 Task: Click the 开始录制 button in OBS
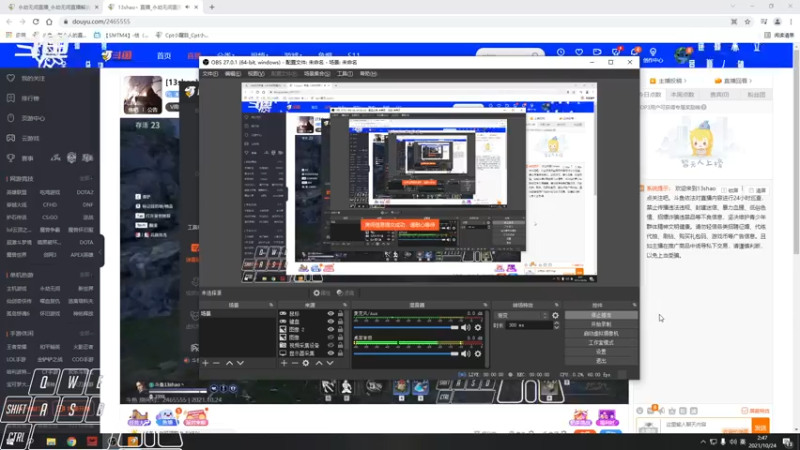(601, 324)
